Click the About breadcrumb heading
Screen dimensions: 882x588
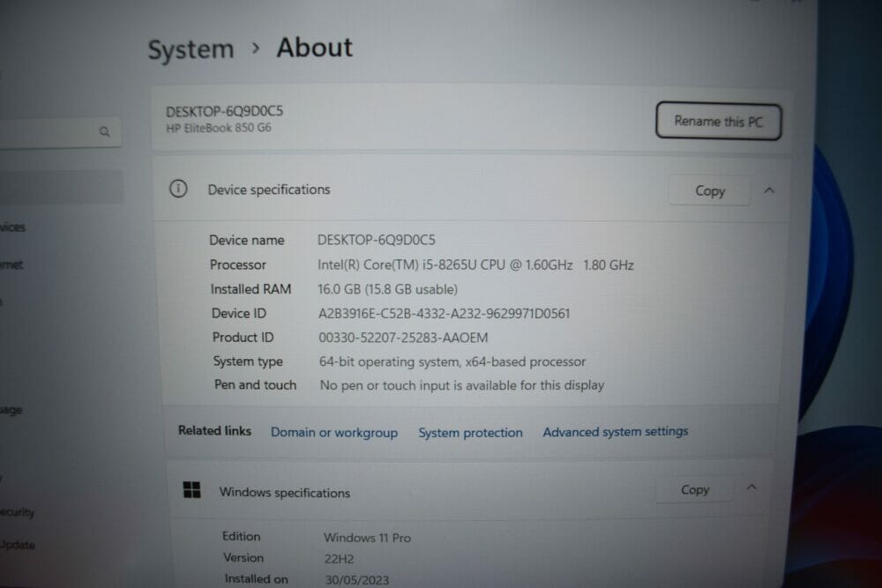pyautogui.click(x=315, y=48)
